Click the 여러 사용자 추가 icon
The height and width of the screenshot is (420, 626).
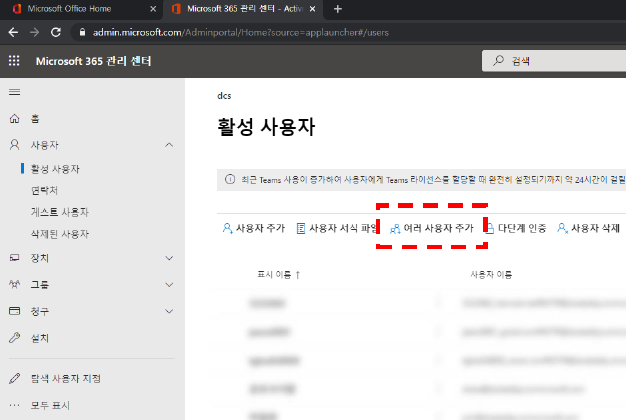(x=395, y=229)
